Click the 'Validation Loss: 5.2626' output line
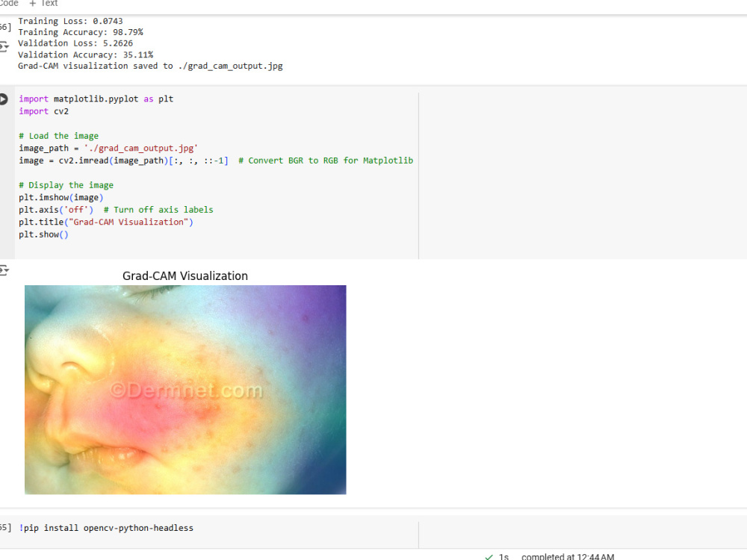 click(75, 43)
